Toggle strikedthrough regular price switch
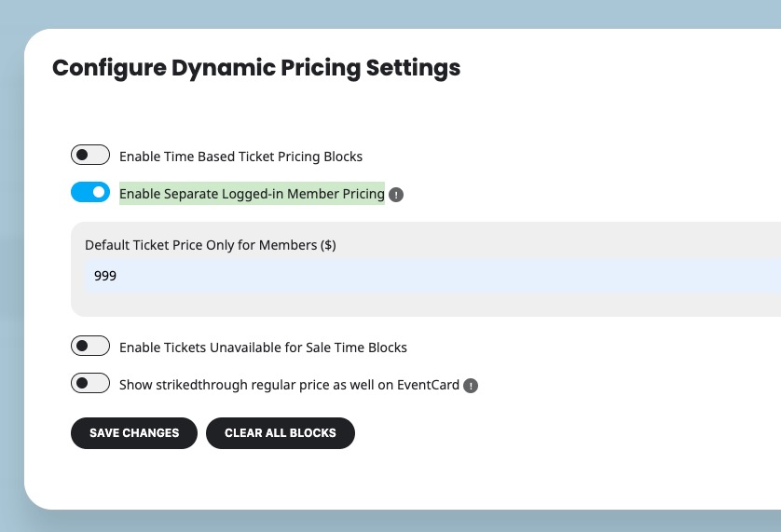The width and height of the screenshot is (781, 532). tap(90, 383)
